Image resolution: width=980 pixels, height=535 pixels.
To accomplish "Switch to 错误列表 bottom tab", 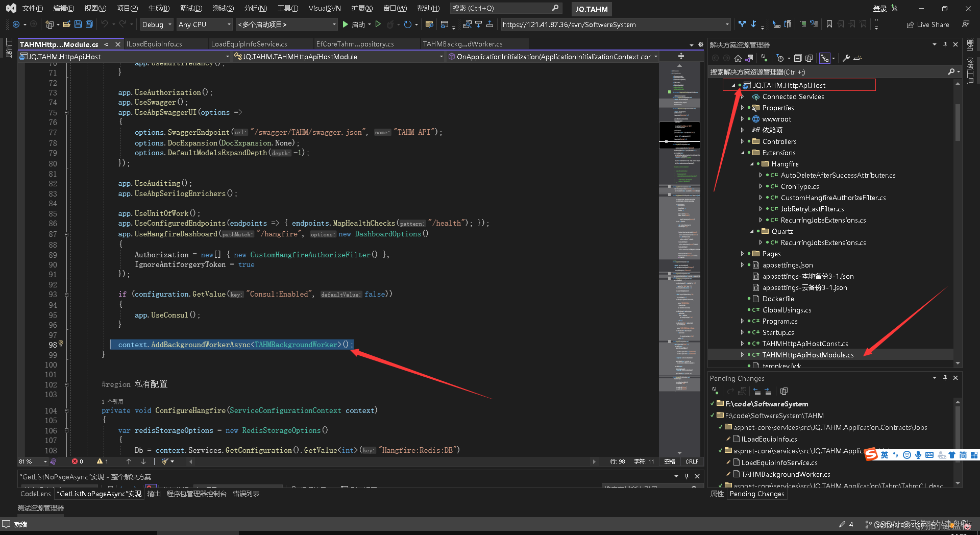I will [x=246, y=494].
